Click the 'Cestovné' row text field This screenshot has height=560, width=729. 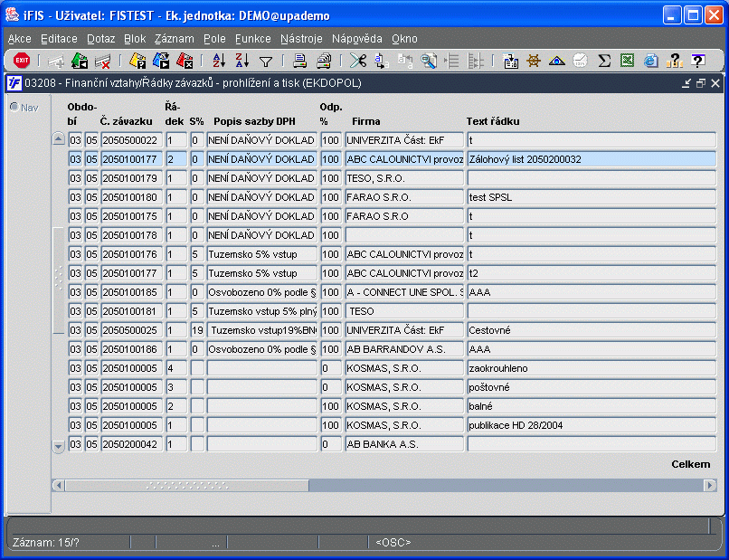592,330
